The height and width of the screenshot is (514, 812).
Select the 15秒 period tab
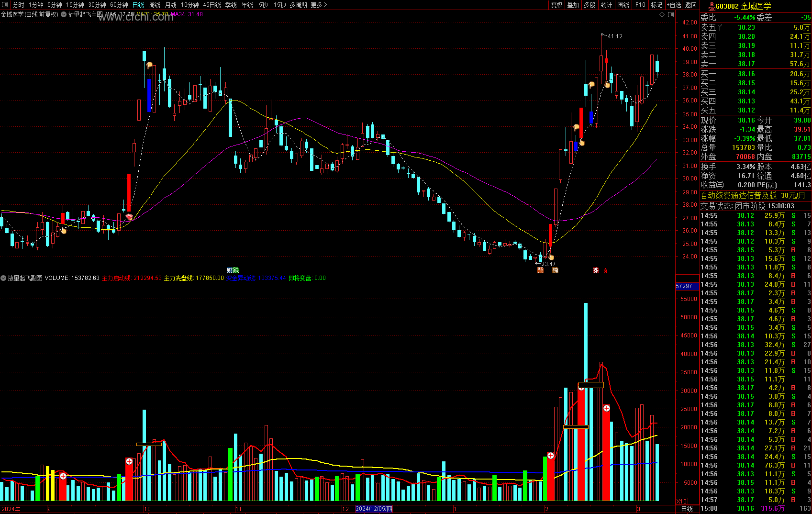click(280, 5)
